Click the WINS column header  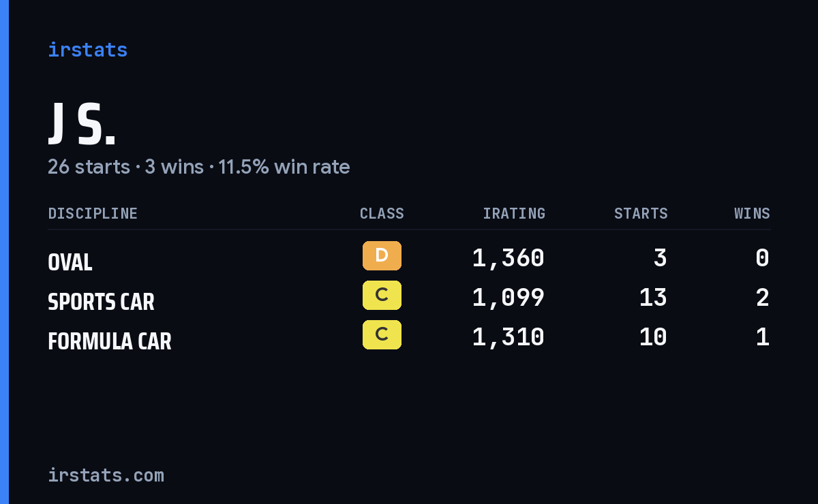coord(752,213)
